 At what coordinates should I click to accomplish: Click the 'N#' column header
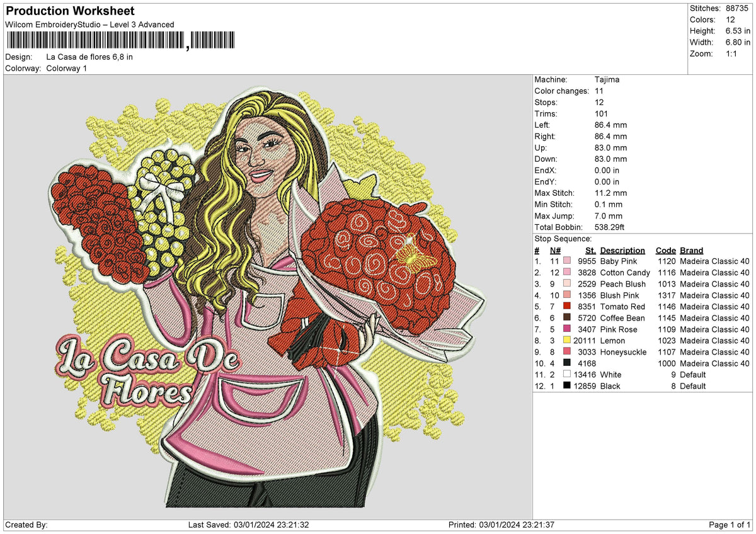click(x=555, y=250)
